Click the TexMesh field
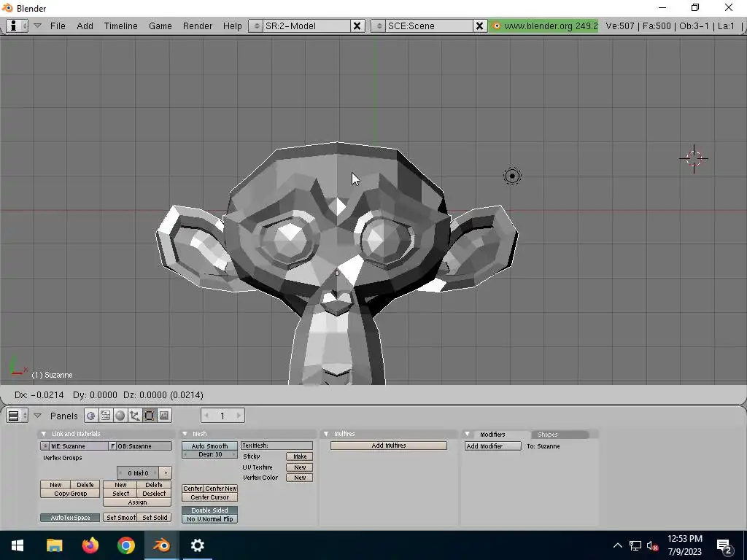The image size is (747, 560). (276, 446)
